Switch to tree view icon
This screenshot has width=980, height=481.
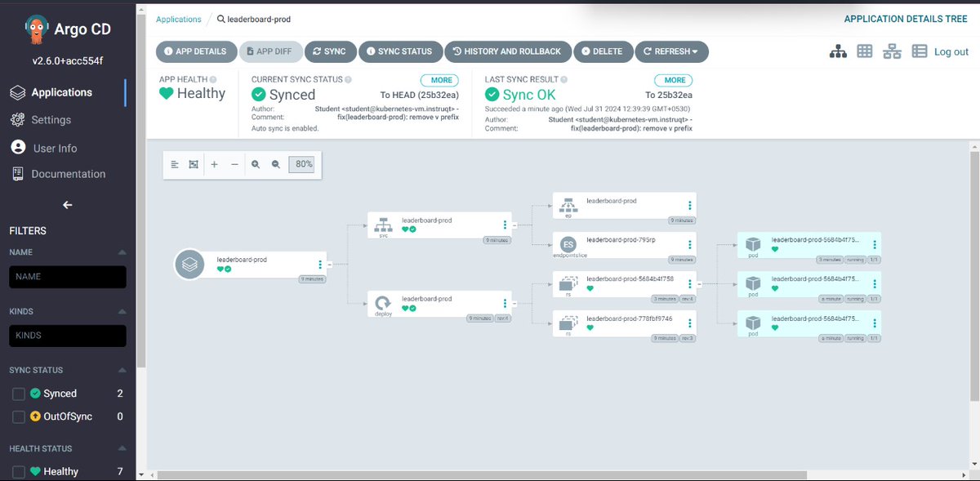[x=838, y=51]
